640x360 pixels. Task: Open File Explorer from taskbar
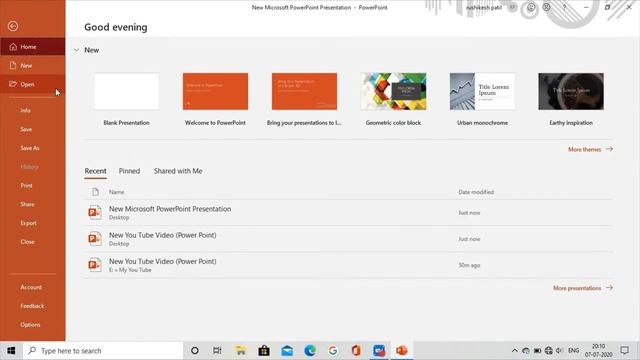(x=241, y=351)
